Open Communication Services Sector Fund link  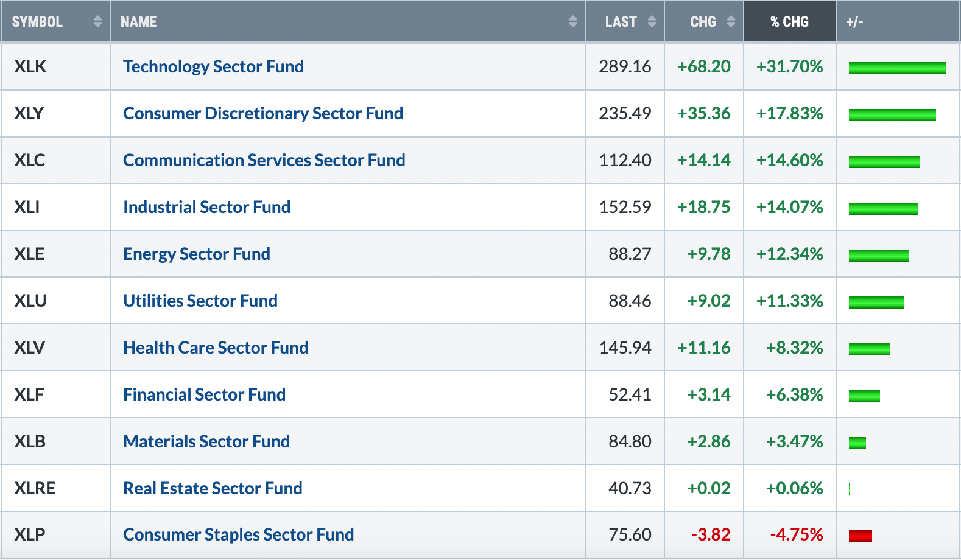click(264, 160)
